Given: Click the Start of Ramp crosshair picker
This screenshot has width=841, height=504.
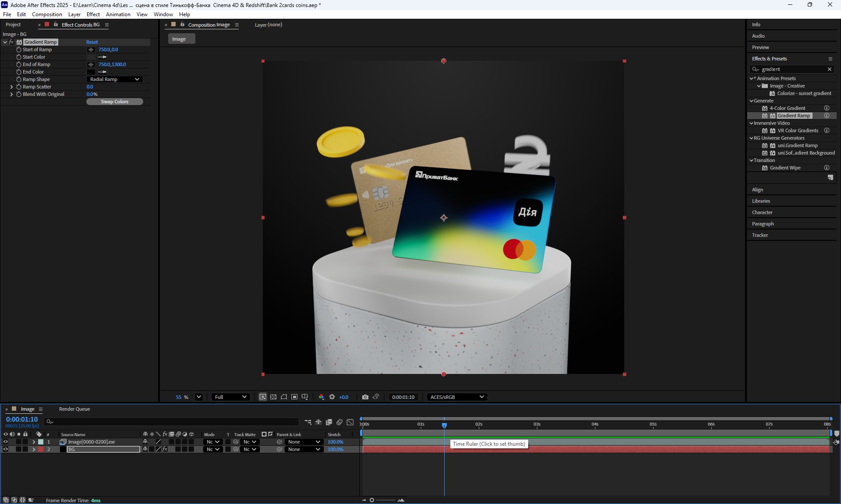Looking at the screenshot, I should click(x=91, y=50).
